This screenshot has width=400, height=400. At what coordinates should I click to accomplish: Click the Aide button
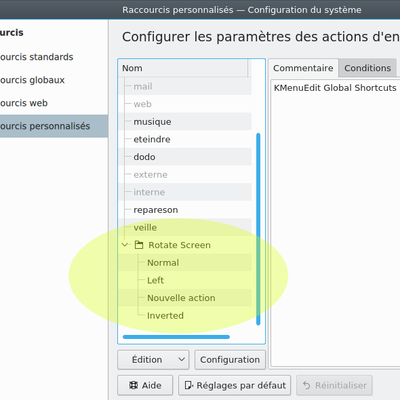tap(145, 385)
